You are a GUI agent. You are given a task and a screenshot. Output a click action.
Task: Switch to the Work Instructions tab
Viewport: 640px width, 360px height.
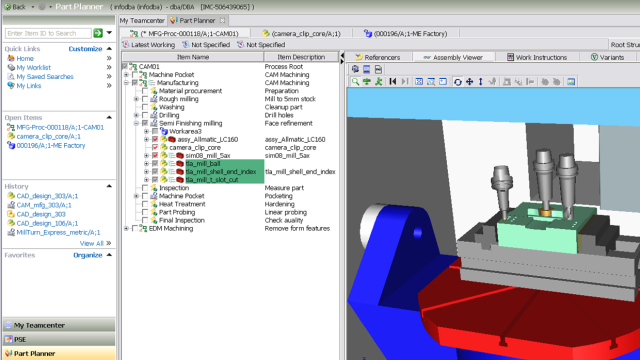537,57
